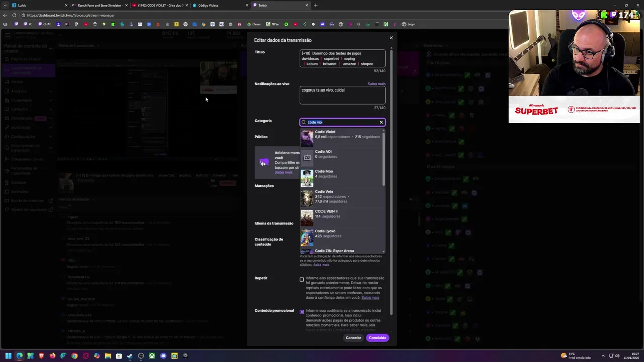Reload the page with refresh icon
644x362 pixels.
coord(14,15)
